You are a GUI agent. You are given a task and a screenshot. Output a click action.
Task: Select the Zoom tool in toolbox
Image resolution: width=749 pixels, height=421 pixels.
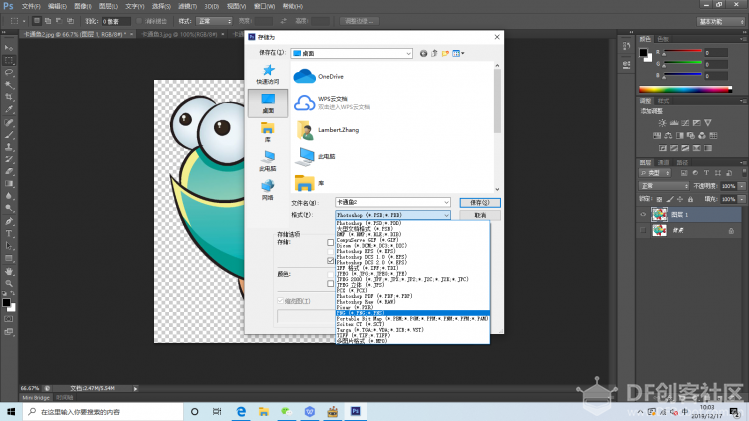click(x=9, y=284)
